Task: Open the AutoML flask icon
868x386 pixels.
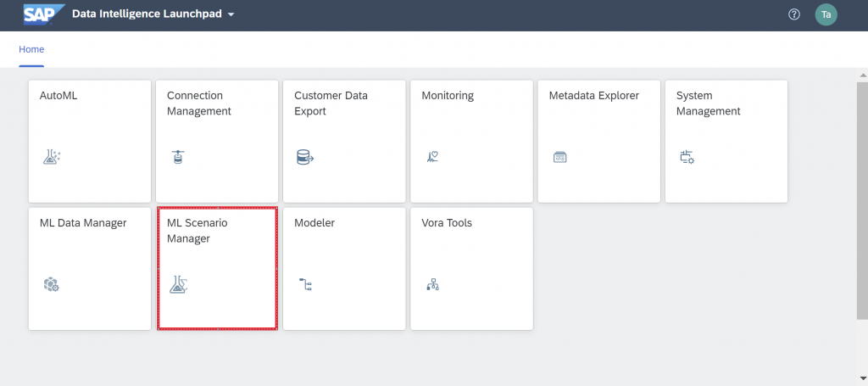Action: (x=52, y=157)
